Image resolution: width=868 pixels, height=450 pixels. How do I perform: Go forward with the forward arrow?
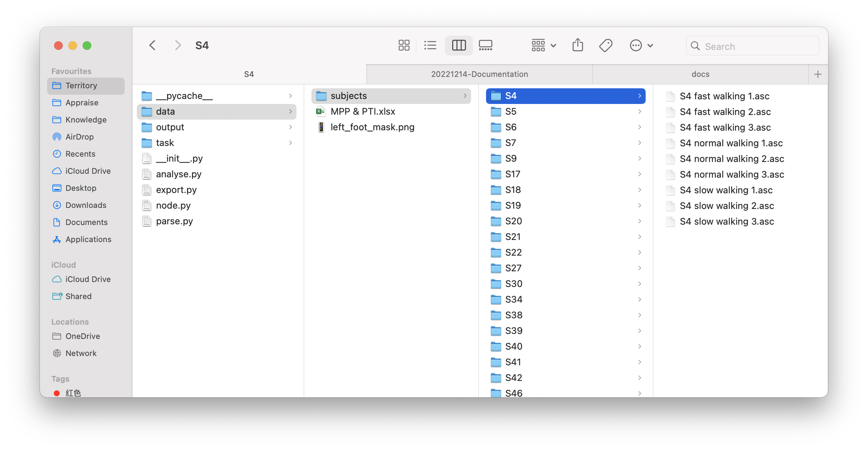click(178, 46)
